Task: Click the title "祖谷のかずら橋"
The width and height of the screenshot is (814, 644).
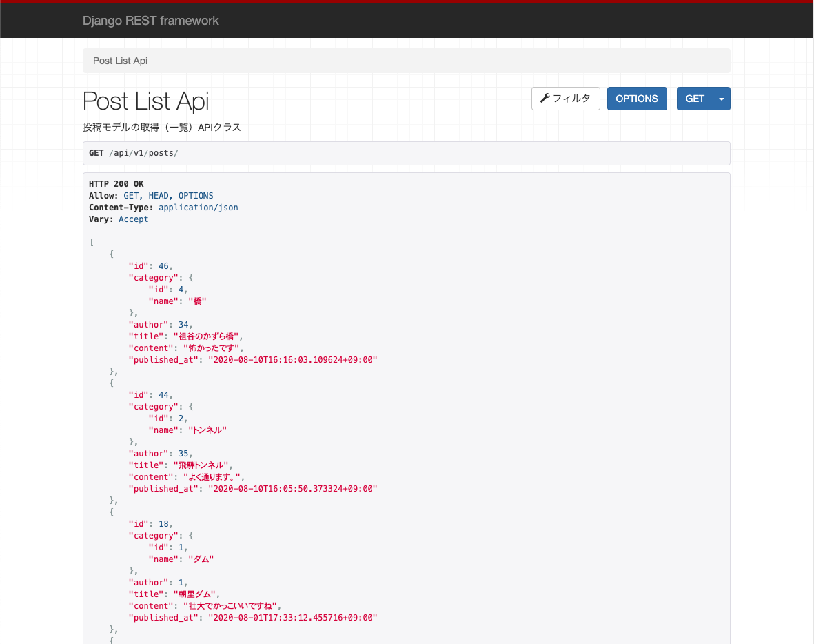Action: pos(206,336)
